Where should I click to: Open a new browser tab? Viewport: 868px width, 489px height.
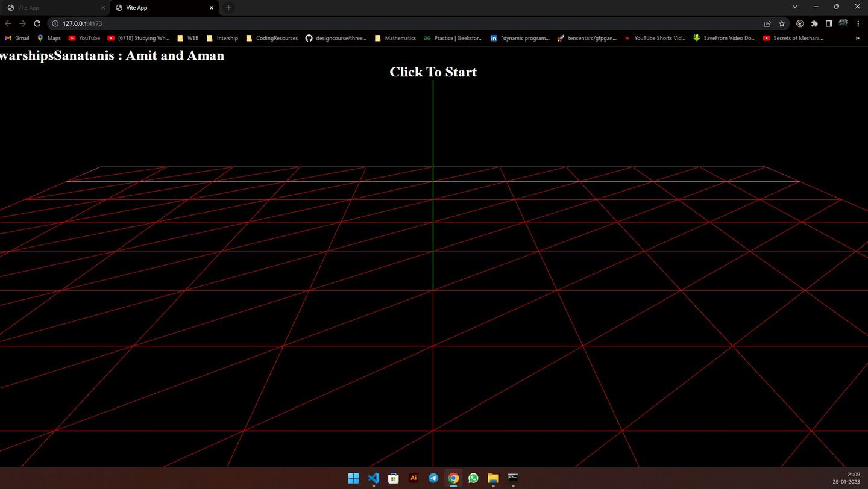tap(228, 8)
